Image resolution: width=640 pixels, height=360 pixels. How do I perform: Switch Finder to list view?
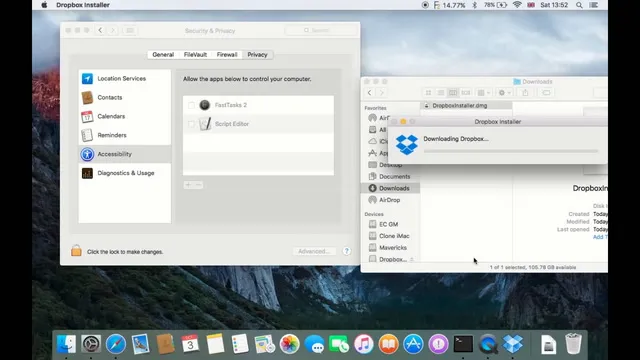coord(440,93)
